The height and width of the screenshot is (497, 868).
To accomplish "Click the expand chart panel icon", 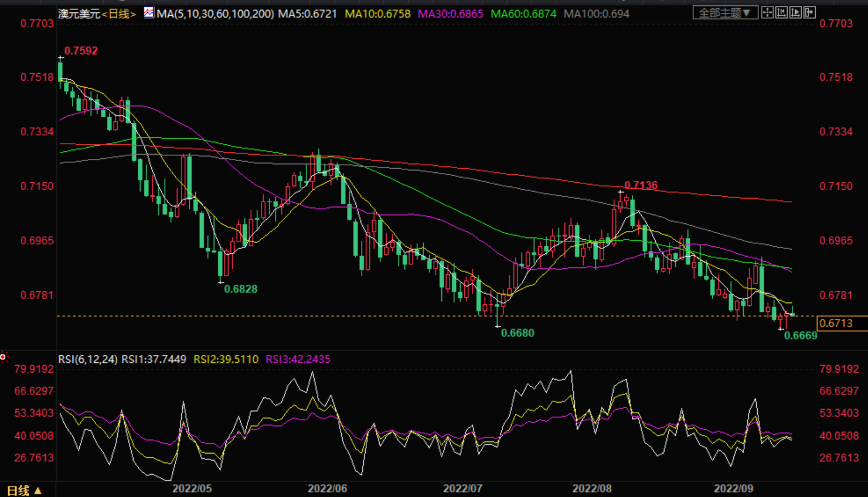I will pos(809,12).
